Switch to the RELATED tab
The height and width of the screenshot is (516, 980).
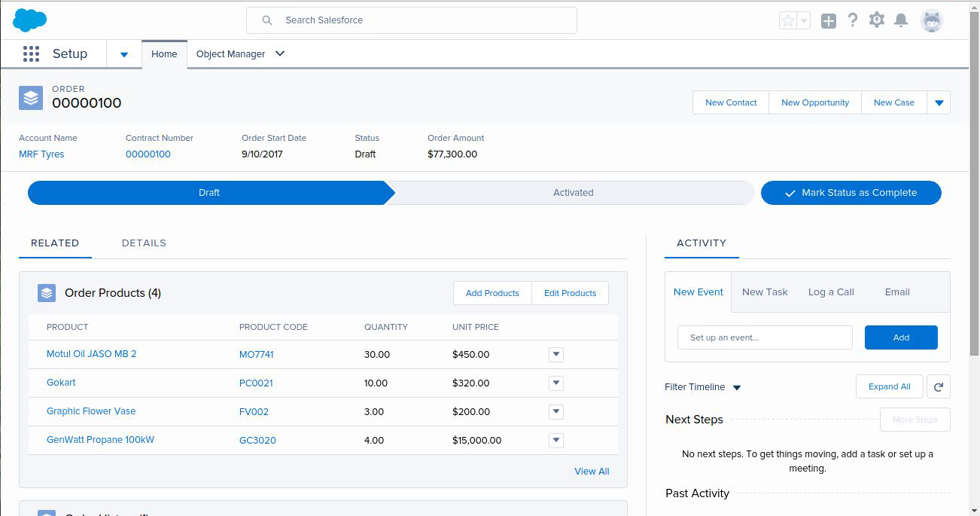(x=55, y=243)
